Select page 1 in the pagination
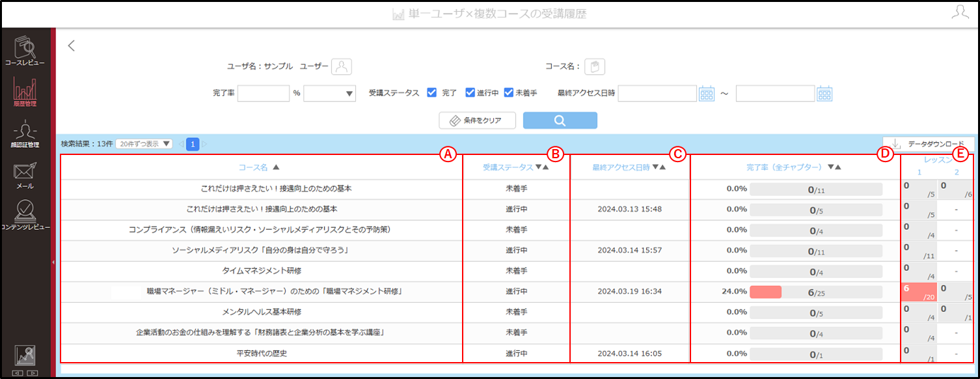The width and height of the screenshot is (980, 379). pos(193,144)
